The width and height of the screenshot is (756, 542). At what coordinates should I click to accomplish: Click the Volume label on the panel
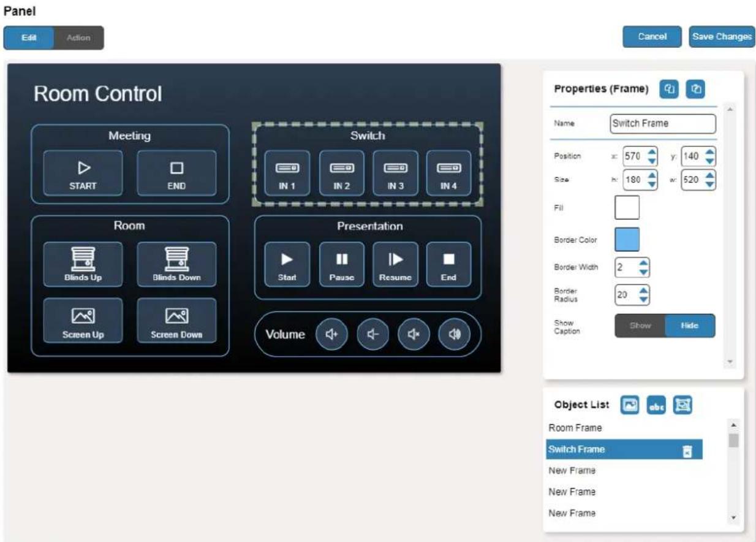click(x=285, y=335)
